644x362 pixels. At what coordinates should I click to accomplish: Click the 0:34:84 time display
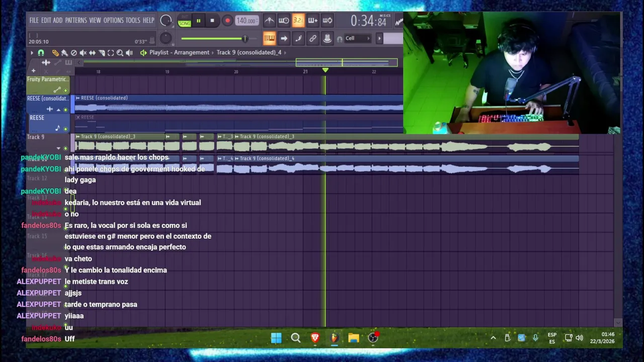[368, 21]
